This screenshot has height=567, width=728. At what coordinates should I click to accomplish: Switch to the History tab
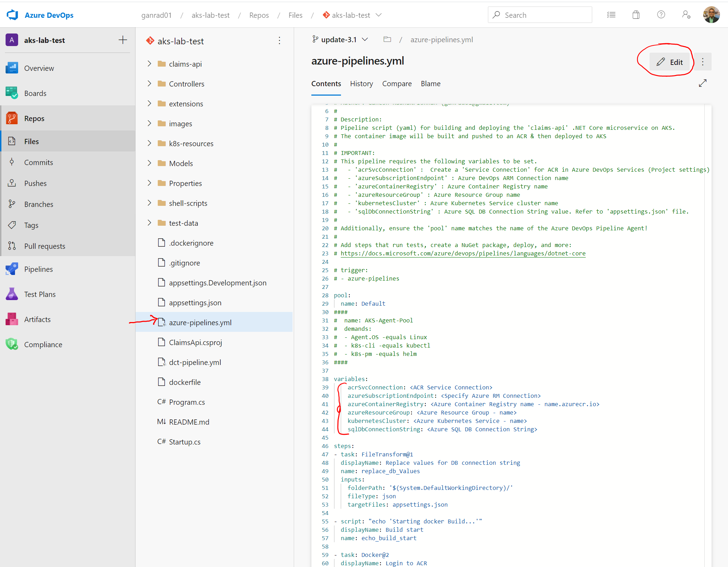point(361,84)
